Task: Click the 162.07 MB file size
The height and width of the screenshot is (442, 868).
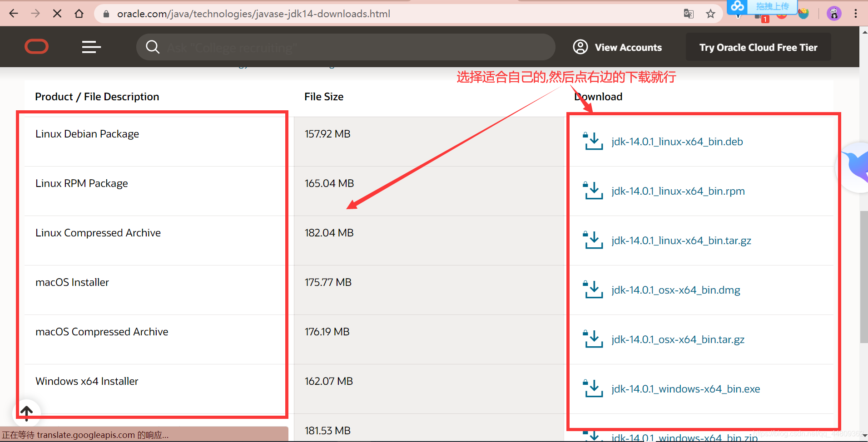Action: (329, 381)
